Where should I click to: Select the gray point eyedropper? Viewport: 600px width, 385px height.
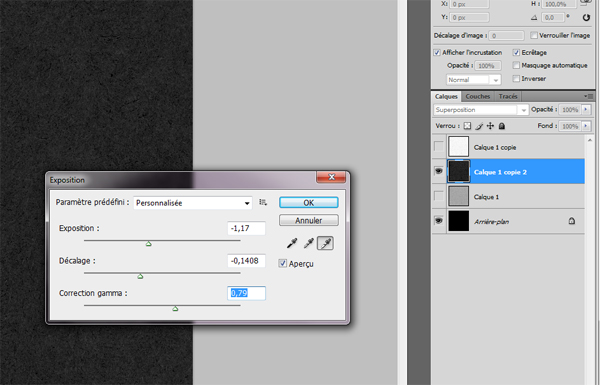(309, 243)
